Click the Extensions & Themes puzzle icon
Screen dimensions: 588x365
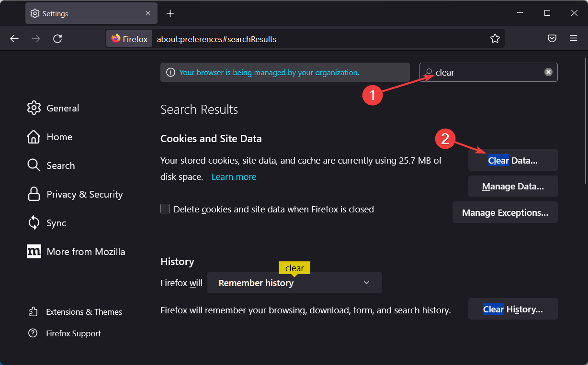(33, 312)
